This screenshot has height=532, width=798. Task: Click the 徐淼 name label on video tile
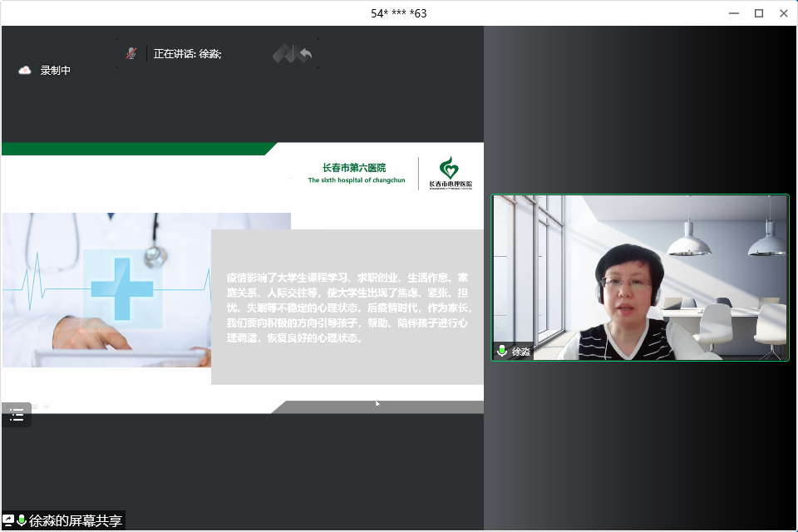[x=521, y=352]
